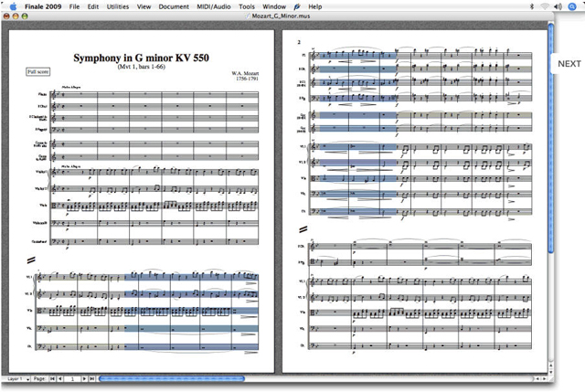585x392 pixels.
Task: Click the horizontal scrollbar thumb
Action: [172, 379]
